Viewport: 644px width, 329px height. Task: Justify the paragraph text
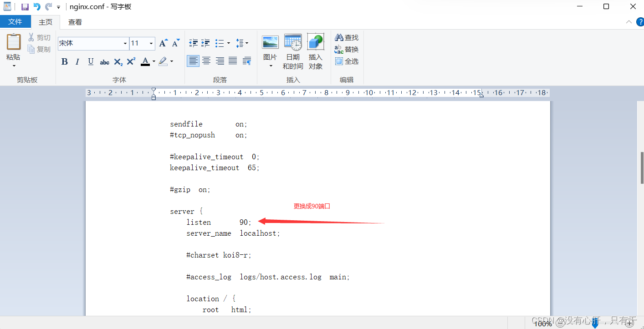tap(233, 61)
